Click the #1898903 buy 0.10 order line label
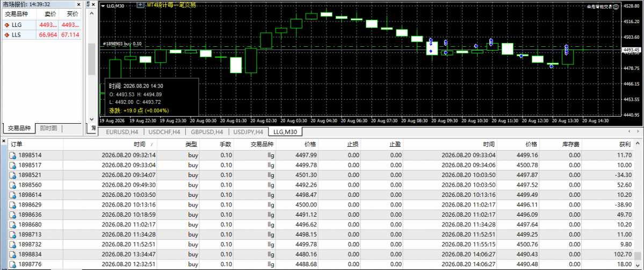This screenshot has height=270, width=644. pyautogui.click(x=122, y=44)
